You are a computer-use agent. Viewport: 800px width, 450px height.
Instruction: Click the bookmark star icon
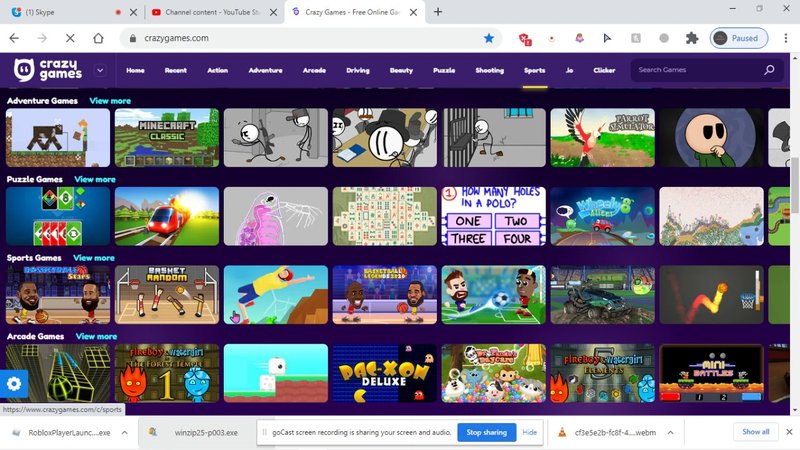(x=489, y=38)
